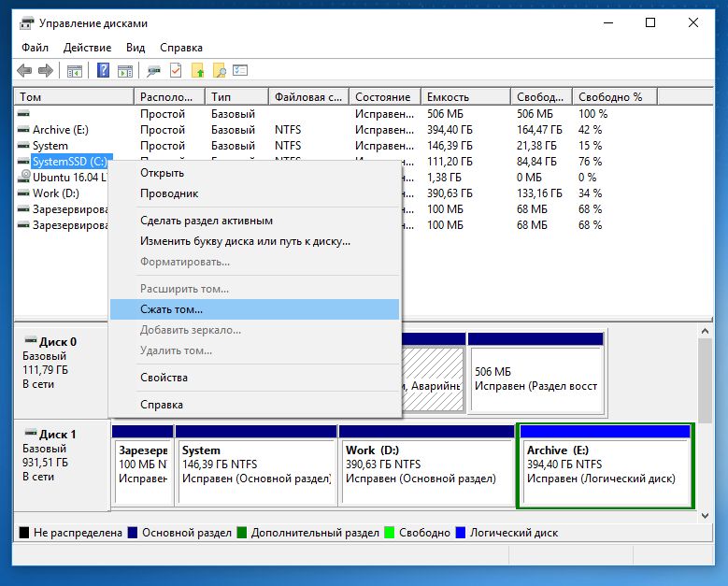Click the Forward arrow in the toolbar
Image resolution: width=728 pixels, height=586 pixels.
point(45,70)
